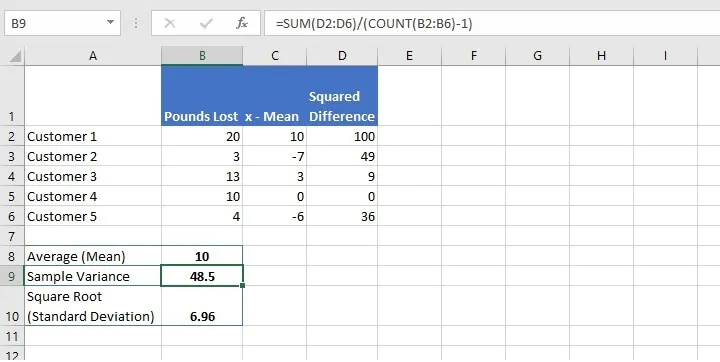Screen dimensions: 720x362
Task: Click Customer 1's x - Mean cell
Action: (x=275, y=136)
